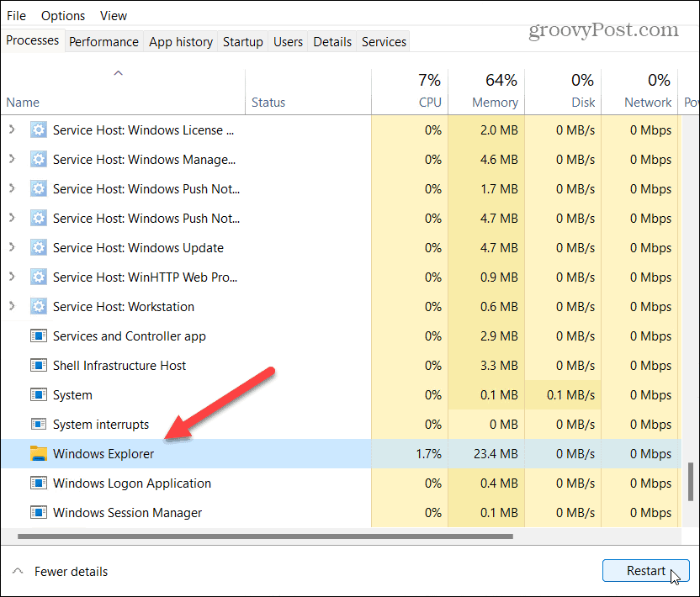Click the 3.3 MB memory value
The image size is (700, 597).
499,366
